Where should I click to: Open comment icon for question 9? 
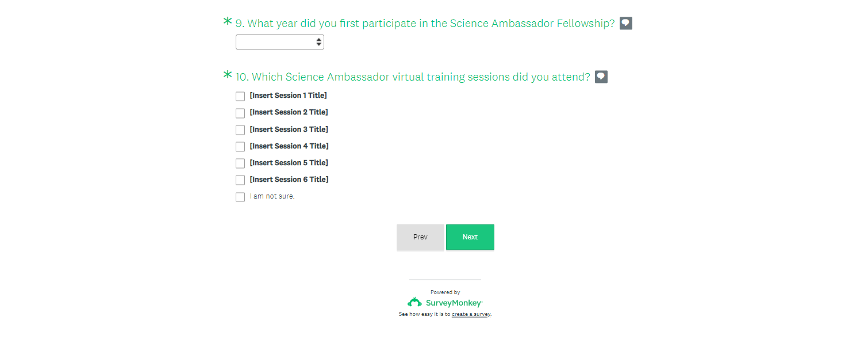pos(626,24)
